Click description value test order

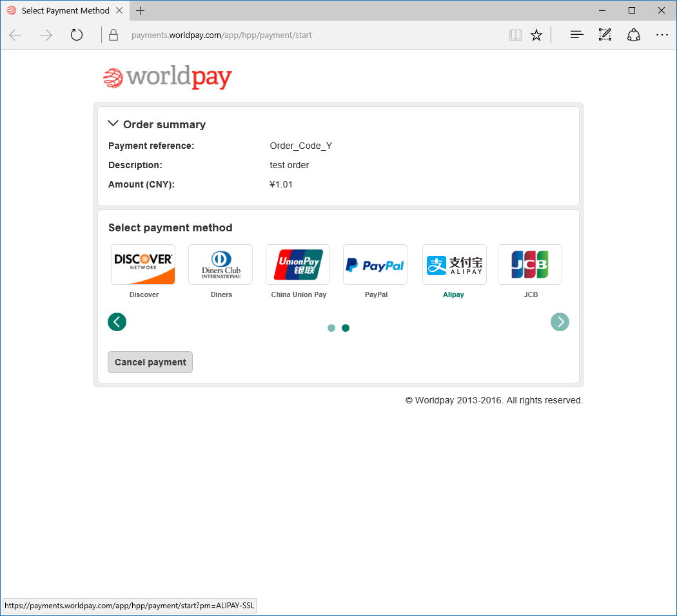pos(289,165)
